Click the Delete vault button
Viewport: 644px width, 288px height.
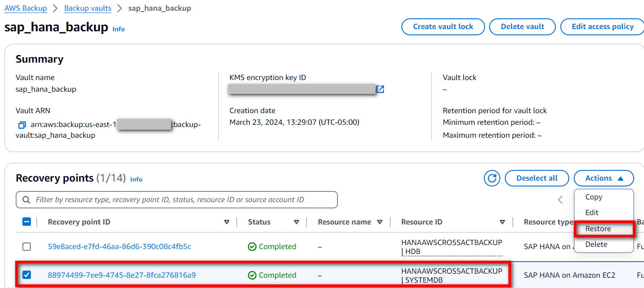click(522, 26)
